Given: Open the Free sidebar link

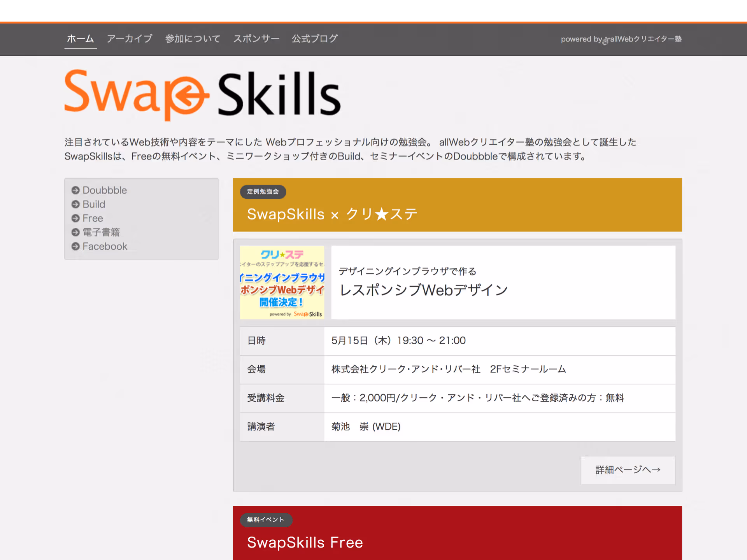Looking at the screenshot, I should point(93,218).
